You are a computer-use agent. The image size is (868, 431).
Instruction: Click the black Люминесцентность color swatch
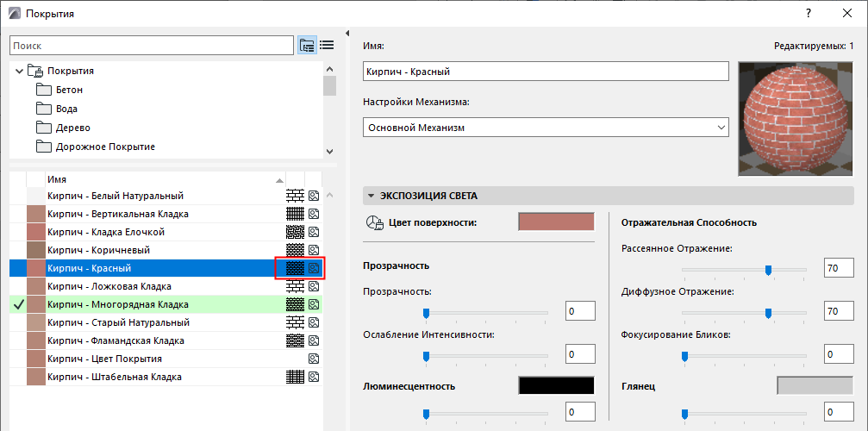click(x=556, y=385)
